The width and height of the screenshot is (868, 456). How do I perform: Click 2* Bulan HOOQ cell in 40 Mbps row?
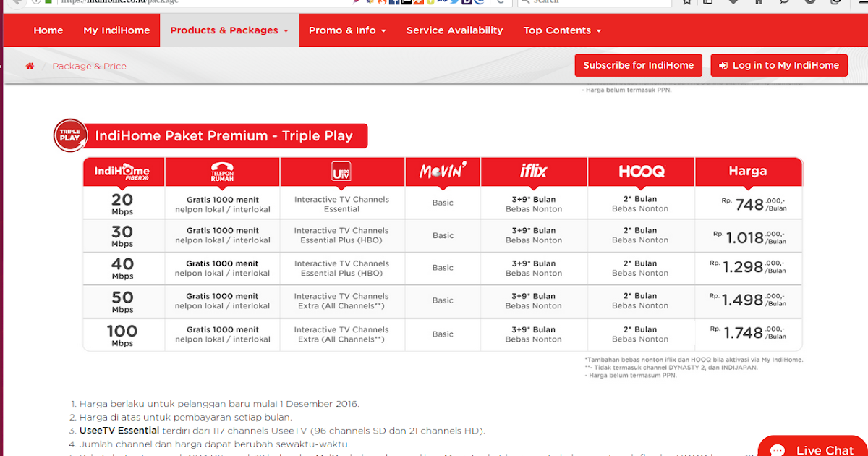(641, 268)
